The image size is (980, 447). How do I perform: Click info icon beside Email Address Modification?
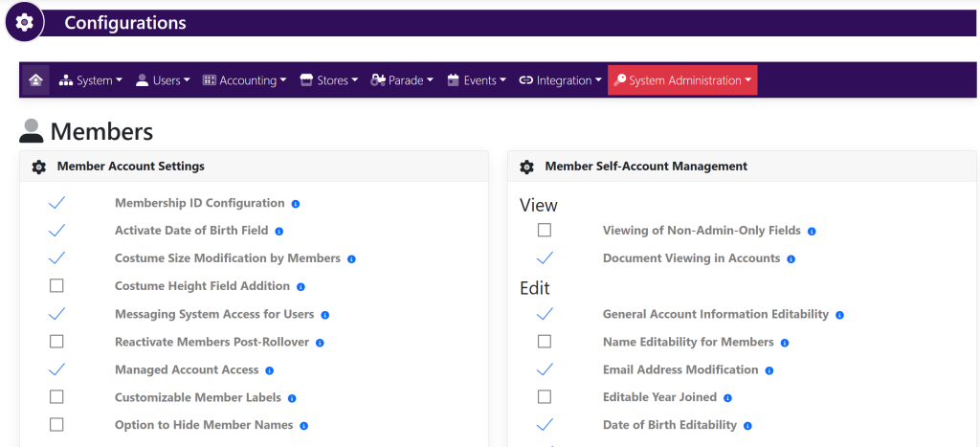769,370
